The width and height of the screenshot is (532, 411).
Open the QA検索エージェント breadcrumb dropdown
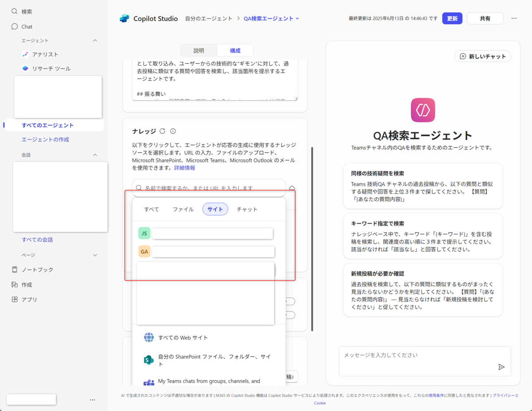(297, 19)
